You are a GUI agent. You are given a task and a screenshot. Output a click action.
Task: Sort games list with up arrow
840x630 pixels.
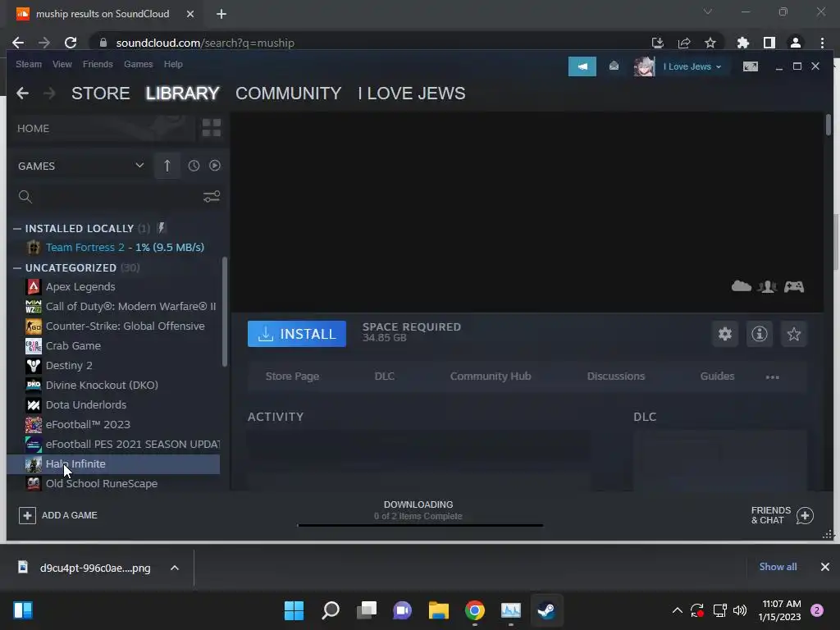(x=167, y=166)
